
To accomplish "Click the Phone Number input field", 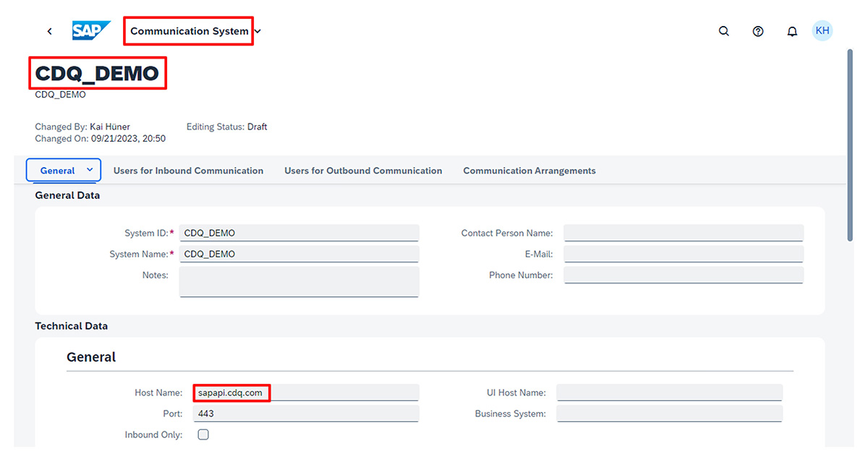I will 684,275.
